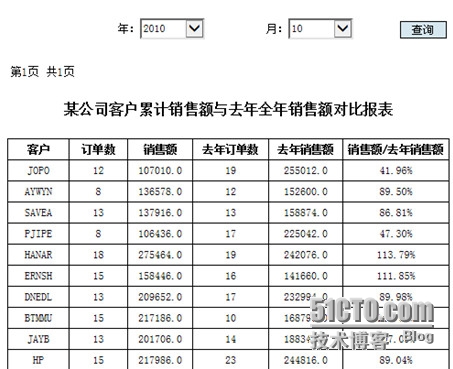Click last year sales 152600.0
Viewport: 453px width, 369px height.
tap(306, 192)
